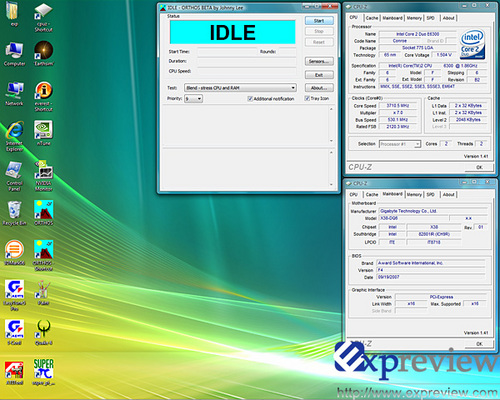
Task: Launch the everest Shortcut icon
Action: click(x=44, y=96)
